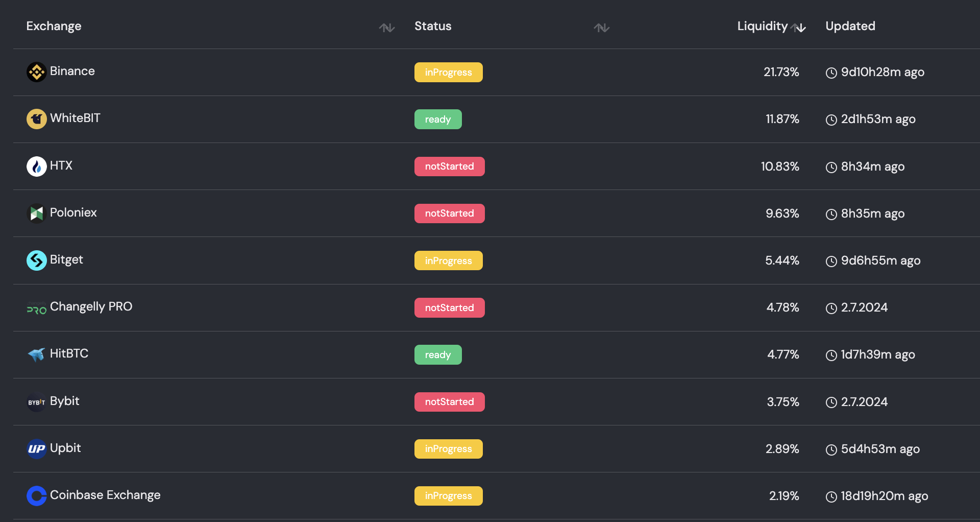
Task: Click the sort icon for the Status column
Action: click(602, 28)
